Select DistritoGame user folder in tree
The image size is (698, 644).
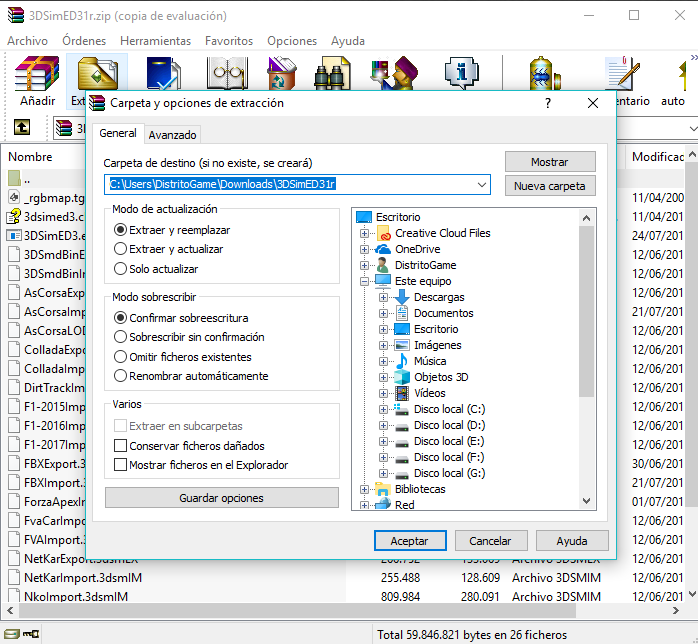point(425,265)
